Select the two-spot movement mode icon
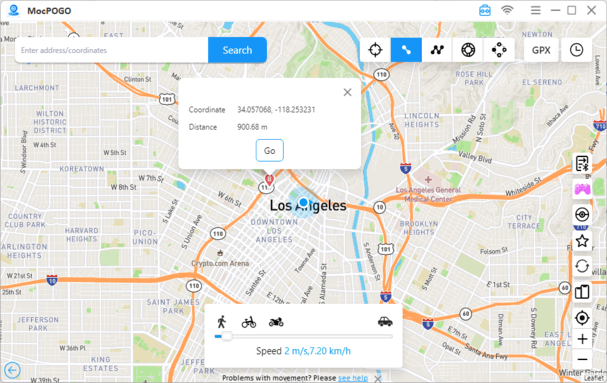The width and height of the screenshot is (607, 383). 406,50
